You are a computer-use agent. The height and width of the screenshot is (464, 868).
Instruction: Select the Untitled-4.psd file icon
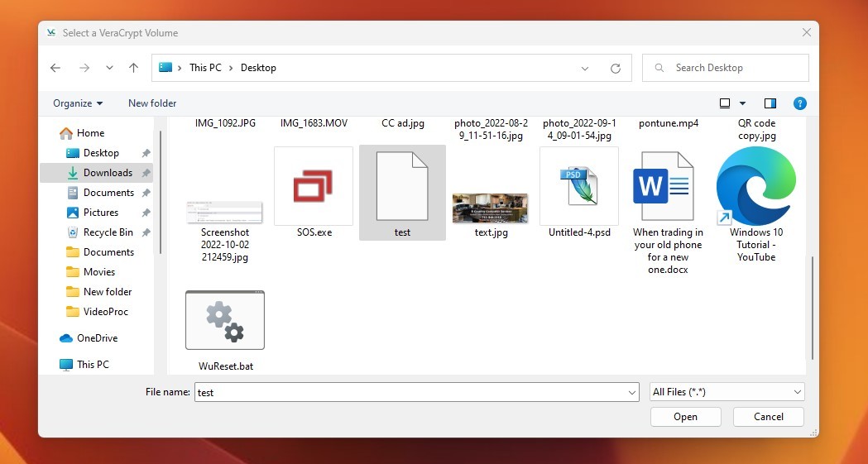tap(579, 186)
